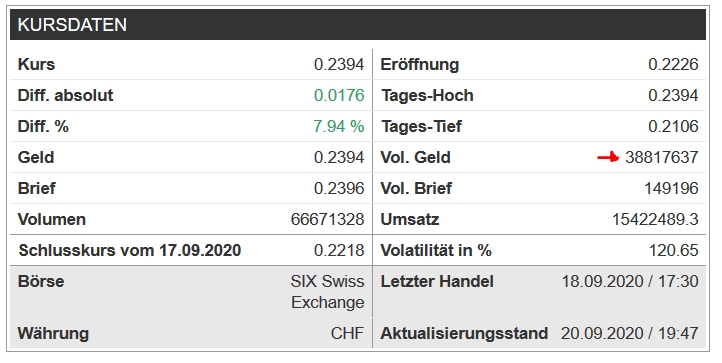Click the Brief price 0.2396
This screenshot has width=722, height=363.
(339, 188)
